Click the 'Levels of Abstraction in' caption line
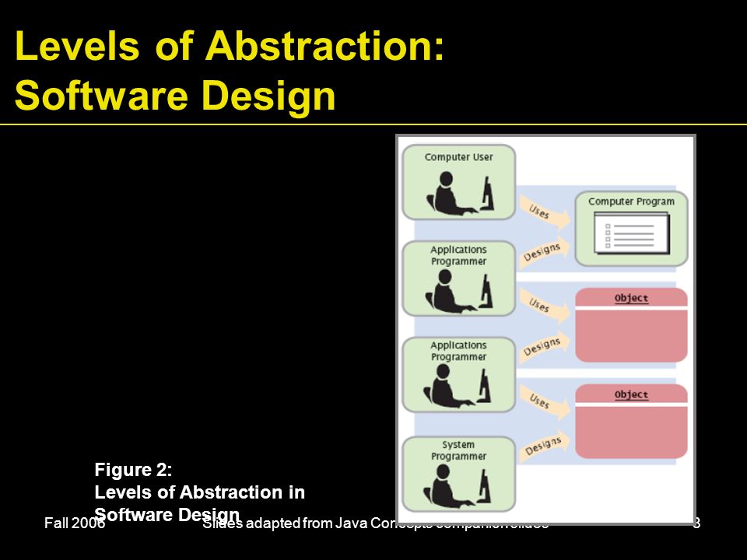This screenshot has height=560, width=747. (x=200, y=492)
